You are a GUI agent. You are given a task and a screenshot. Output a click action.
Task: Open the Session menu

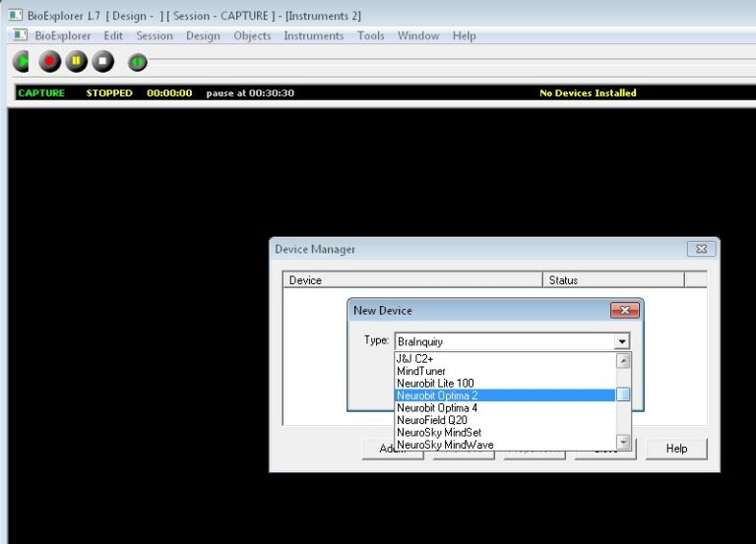(x=155, y=35)
